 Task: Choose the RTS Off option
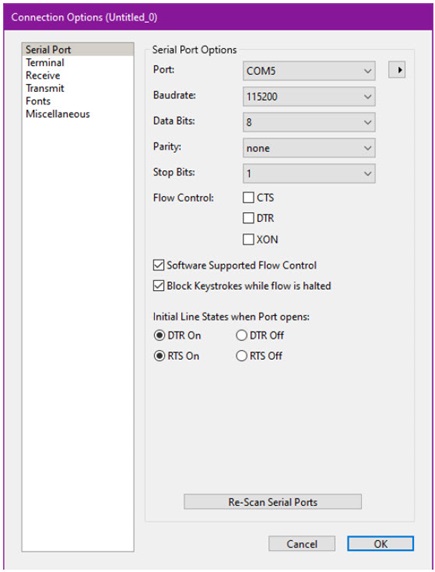[x=242, y=356]
